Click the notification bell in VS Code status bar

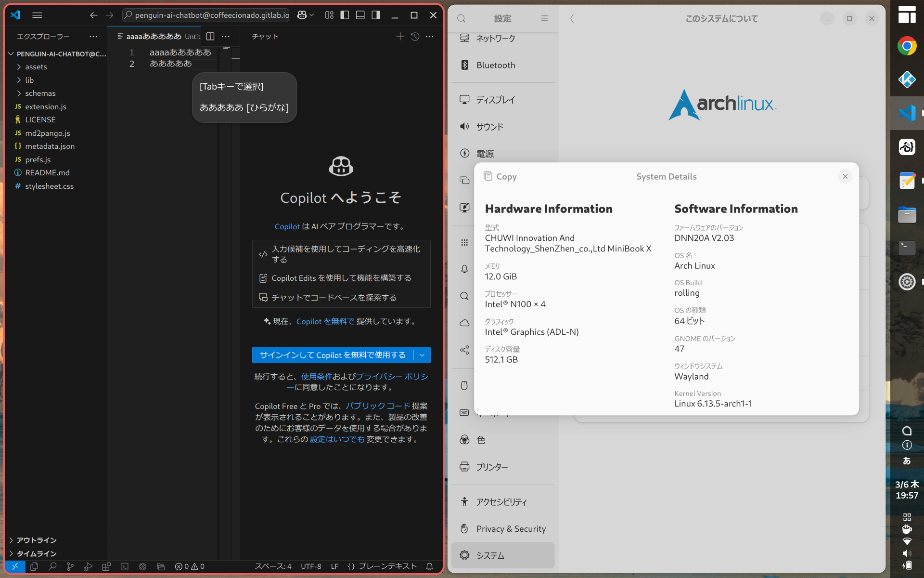coord(430,566)
